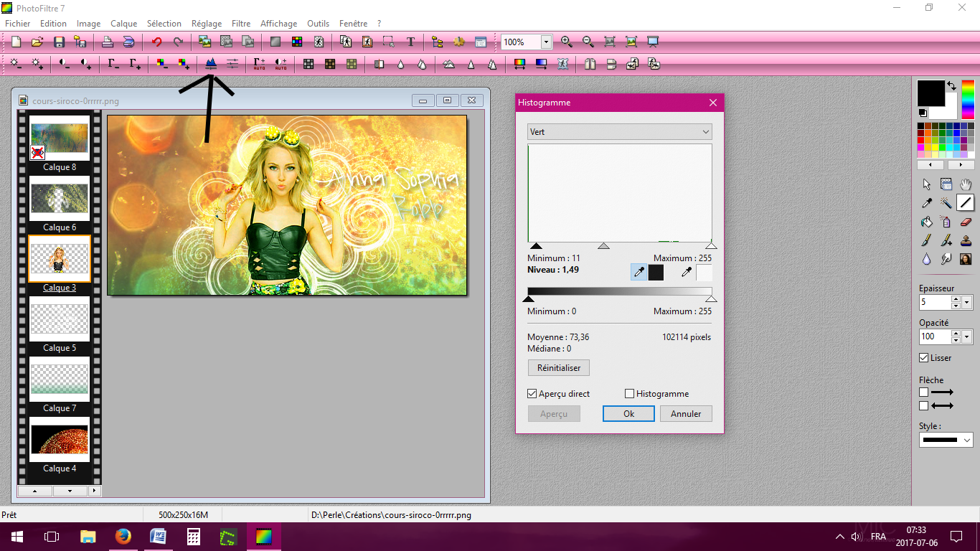Screen dimensions: 980x551
Task: Toggle the Aperçu direct checkbox
Action: click(x=532, y=394)
